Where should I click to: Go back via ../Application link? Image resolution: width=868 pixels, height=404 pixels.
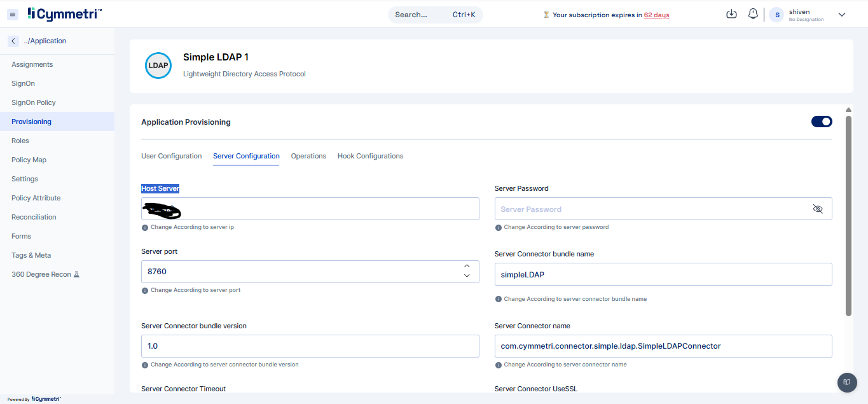45,41
